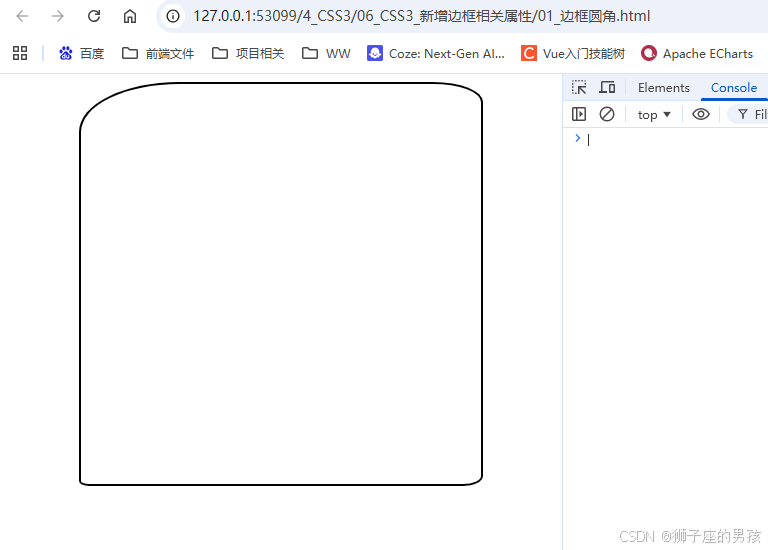Image resolution: width=768 pixels, height=550 pixels.
Task: Show the console sidebar
Action: tap(579, 115)
